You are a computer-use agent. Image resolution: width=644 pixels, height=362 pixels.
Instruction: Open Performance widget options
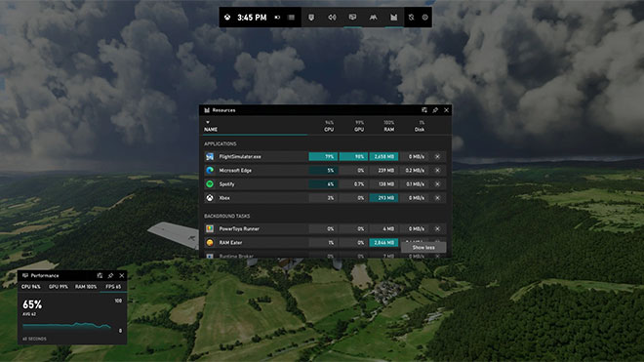coord(100,276)
